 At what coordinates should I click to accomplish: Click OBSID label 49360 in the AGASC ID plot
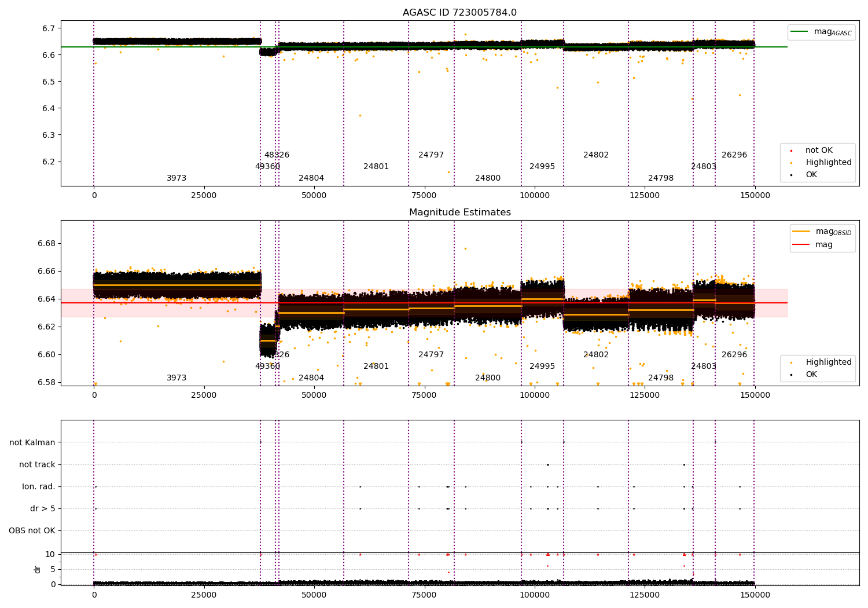tap(267, 167)
